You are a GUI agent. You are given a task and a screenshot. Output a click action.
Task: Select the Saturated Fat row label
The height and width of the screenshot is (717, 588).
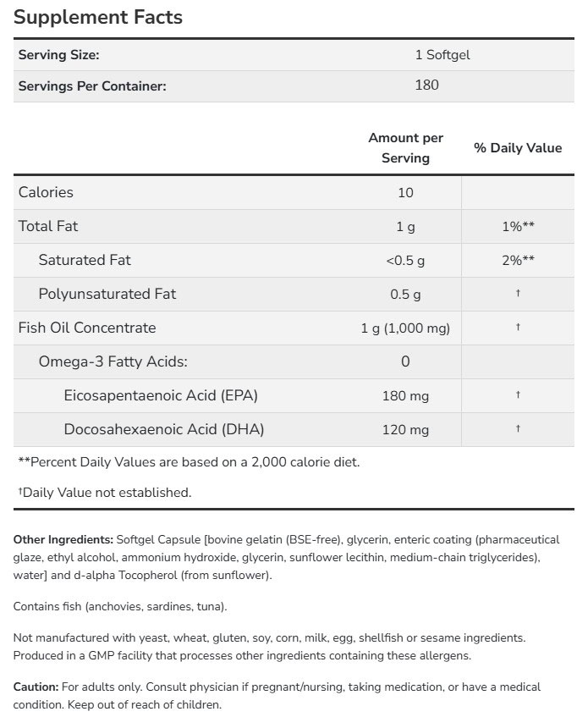pos(85,260)
